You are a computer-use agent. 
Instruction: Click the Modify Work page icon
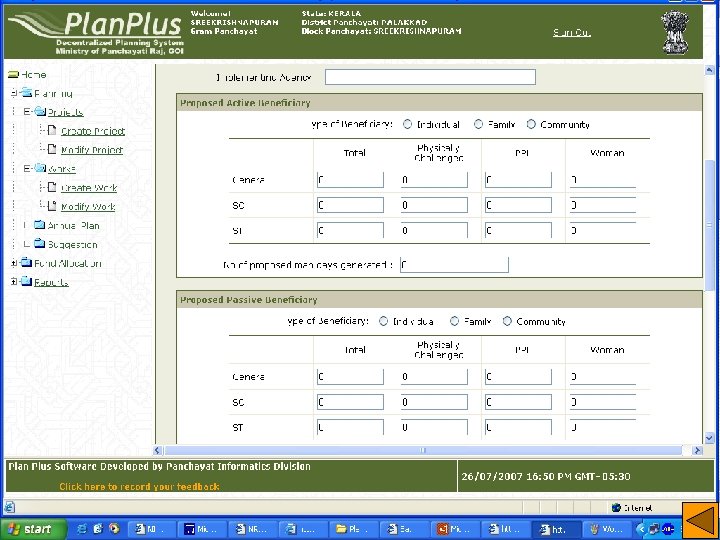52,206
